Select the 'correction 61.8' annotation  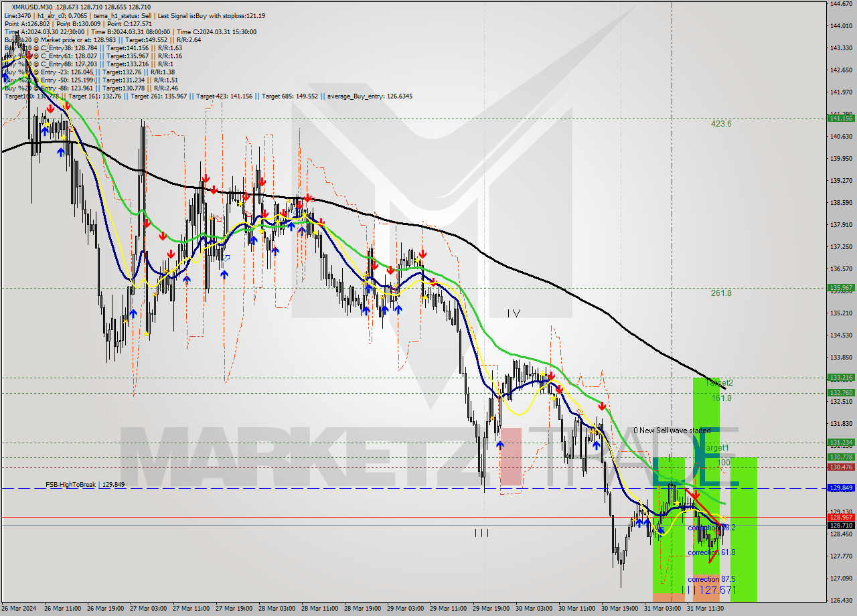pos(711,553)
